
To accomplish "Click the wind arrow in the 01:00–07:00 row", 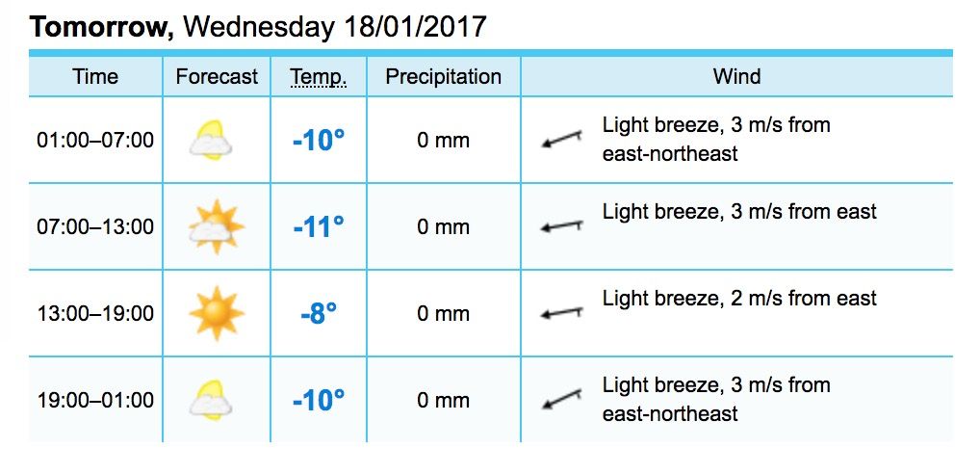I will click(561, 139).
